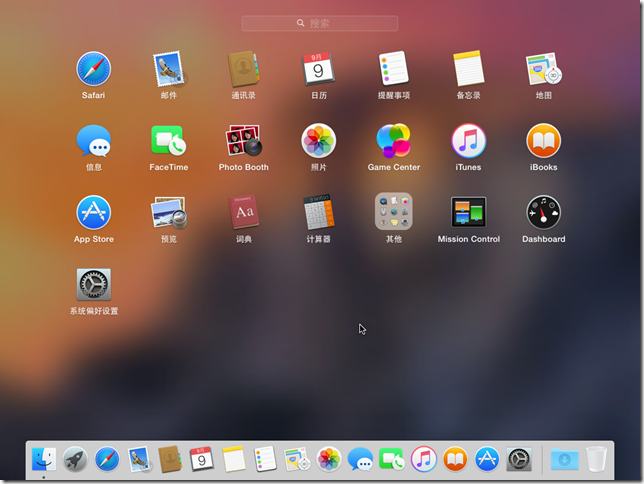Open 备忘录 (Notes) in Launchpad
This screenshot has height=484, width=644.
(x=469, y=68)
